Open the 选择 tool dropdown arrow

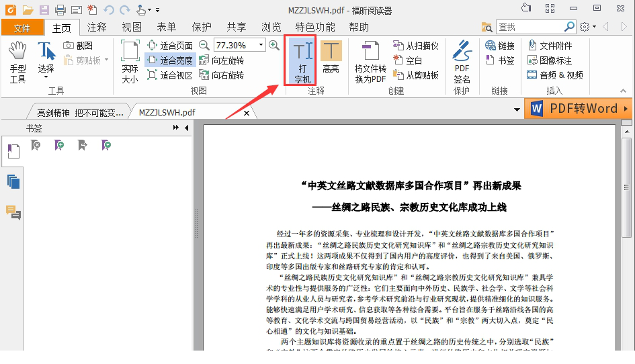[46, 77]
